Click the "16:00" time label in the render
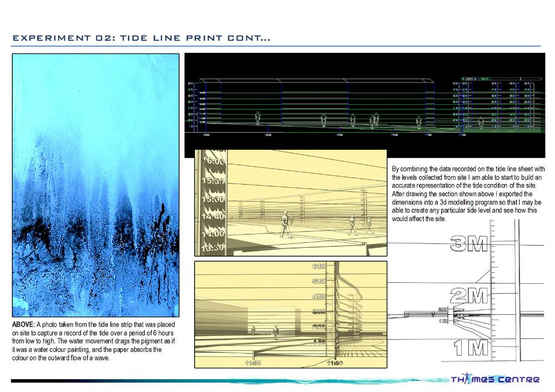This screenshot has width=555, height=392. click(214, 161)
